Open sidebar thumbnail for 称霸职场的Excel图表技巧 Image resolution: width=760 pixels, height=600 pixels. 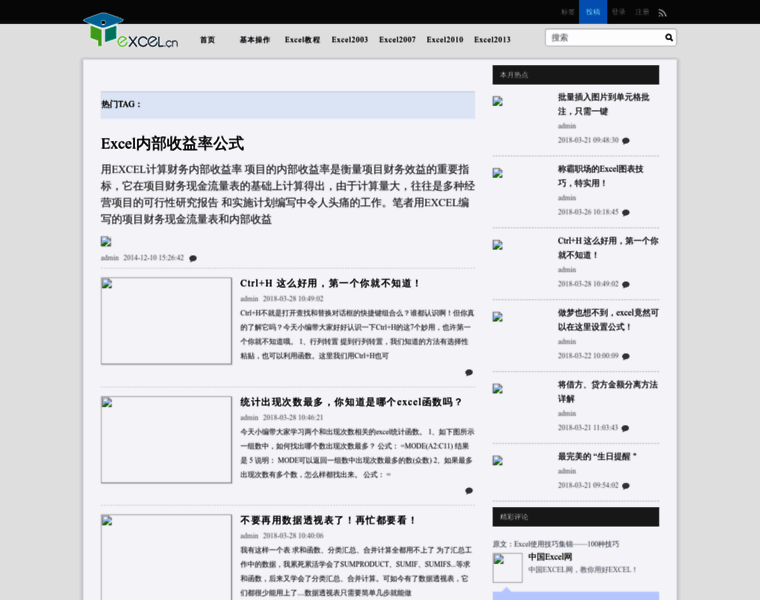tap(498, 173)
